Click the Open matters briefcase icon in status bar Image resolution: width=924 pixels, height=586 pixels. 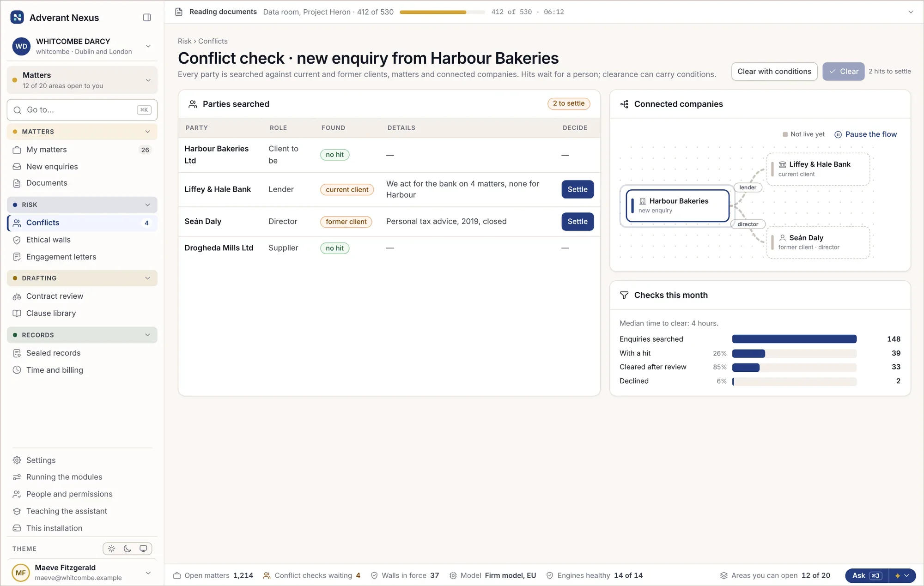(177, 575)
